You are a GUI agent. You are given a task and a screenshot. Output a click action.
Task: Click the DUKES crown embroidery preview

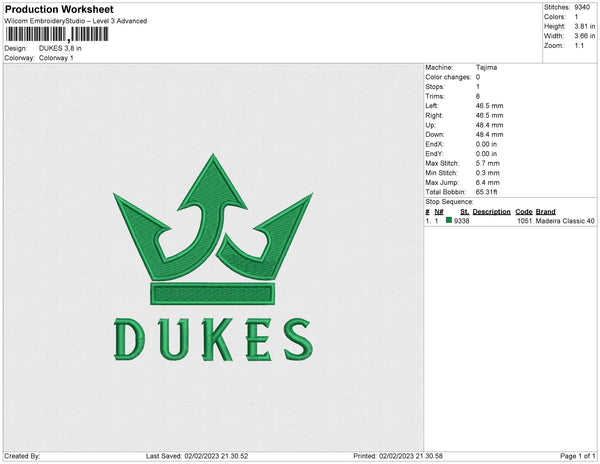point(213,257)
